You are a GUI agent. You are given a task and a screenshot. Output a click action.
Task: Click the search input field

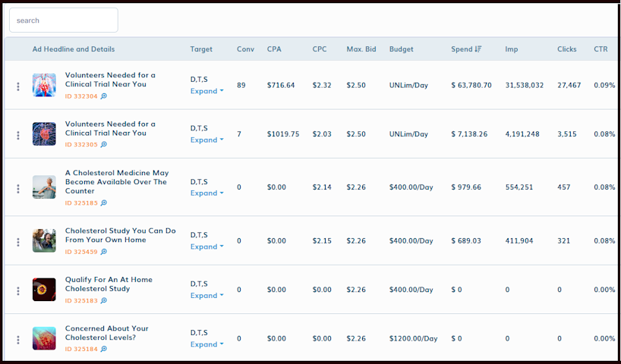[x=64, y=20]
